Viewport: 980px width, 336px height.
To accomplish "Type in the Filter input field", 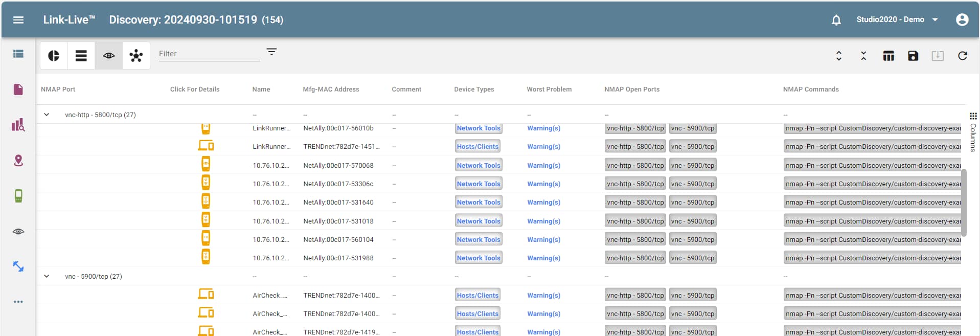I will (x=209, y=54).
